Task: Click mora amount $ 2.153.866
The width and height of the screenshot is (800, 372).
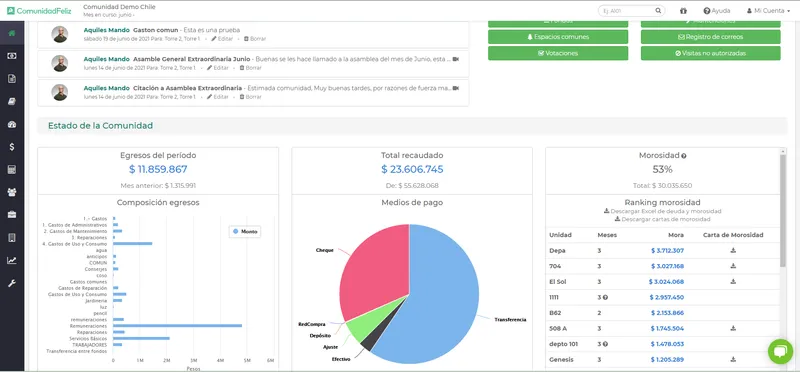Action: click(x=667, y=313)
